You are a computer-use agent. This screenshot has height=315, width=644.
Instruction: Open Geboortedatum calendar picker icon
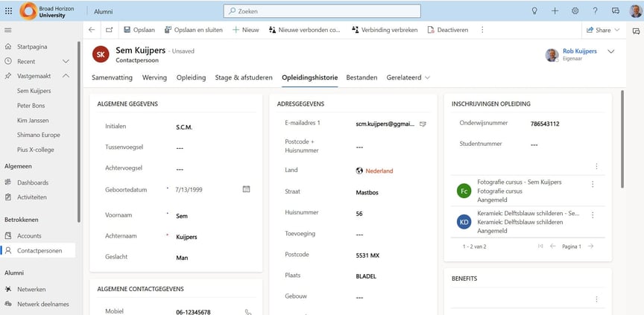246,189
